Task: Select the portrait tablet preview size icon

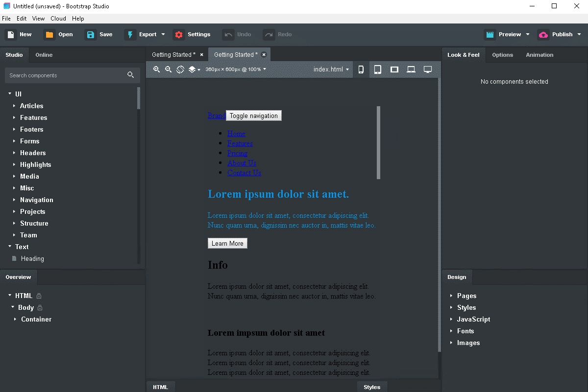Action: point(378,69)
